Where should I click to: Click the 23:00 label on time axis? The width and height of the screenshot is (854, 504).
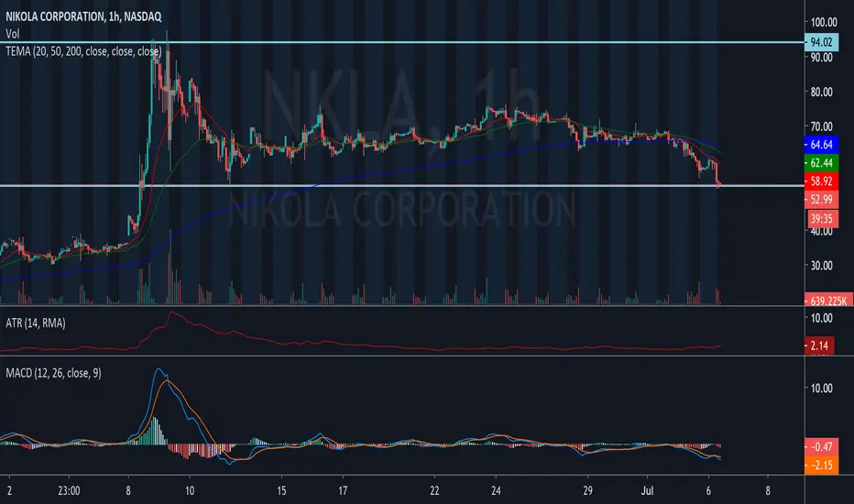pyautogui.click(x=69, y=491)
